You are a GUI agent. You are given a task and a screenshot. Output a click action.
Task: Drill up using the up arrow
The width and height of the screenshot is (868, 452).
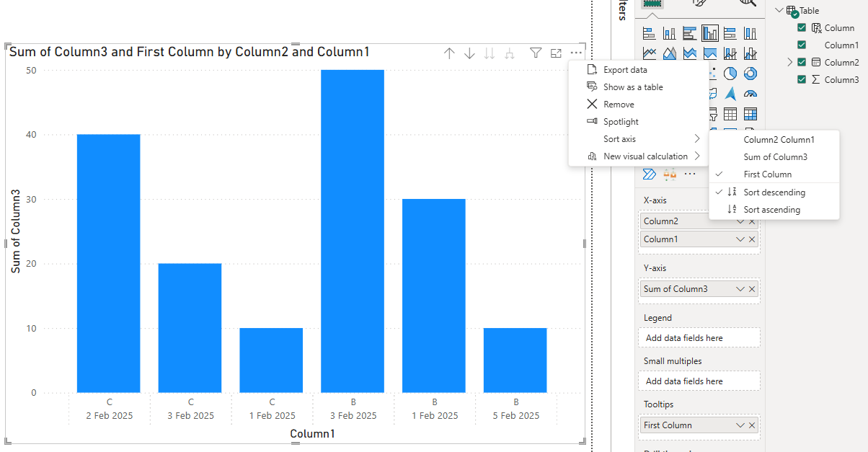coord(449,53)
